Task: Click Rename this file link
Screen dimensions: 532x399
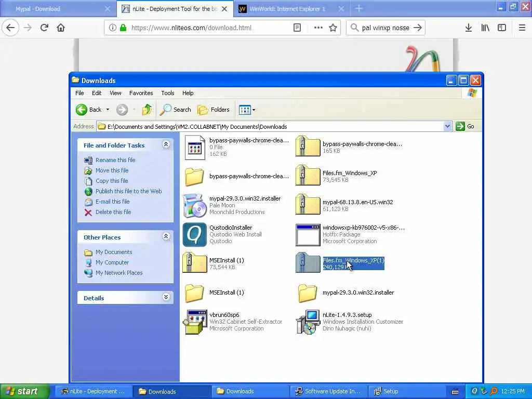Action: [115, 160]
